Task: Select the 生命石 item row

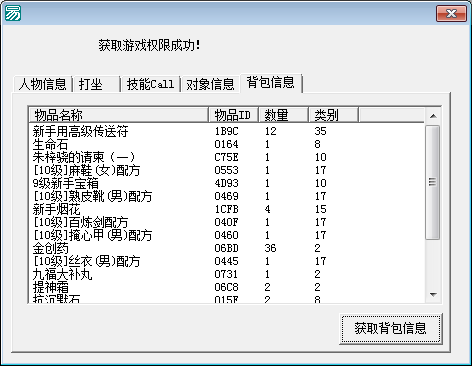Action: (227, 144)
